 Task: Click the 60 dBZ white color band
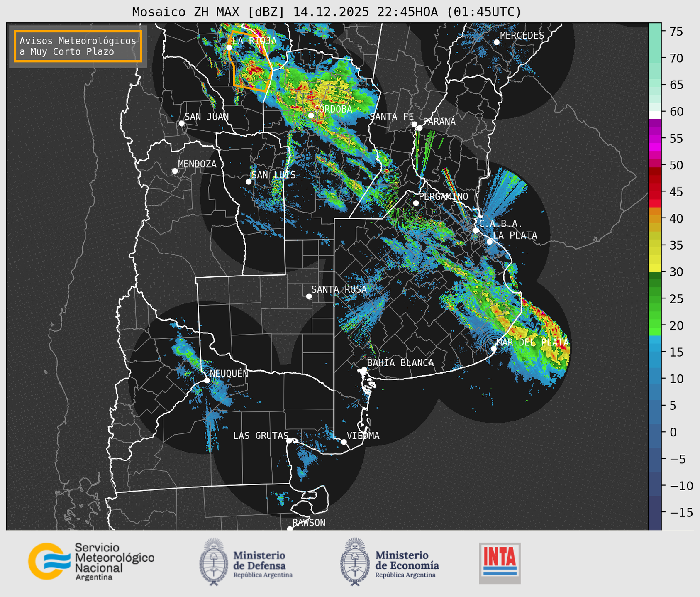pyautogui.click(x=655, y=115)
